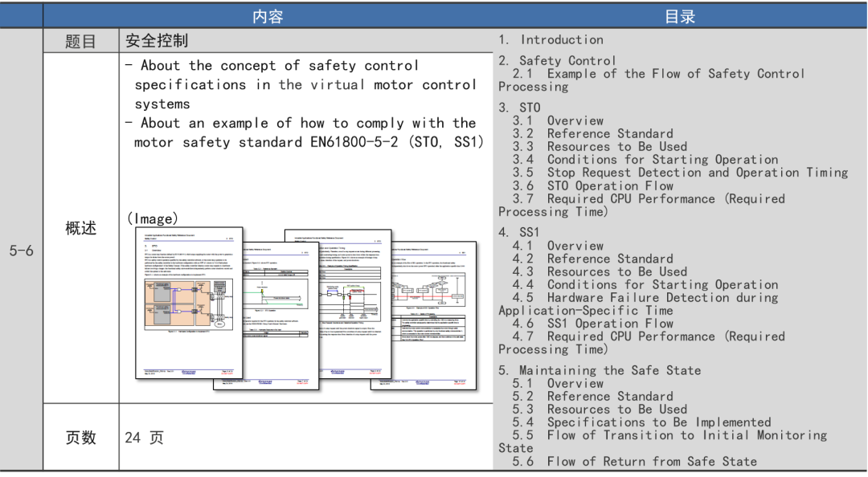Click '3.7 Required CPU Performance' entry
This screenshot has height=477, width=868.
pyautogui.click(x=649, y=198)
